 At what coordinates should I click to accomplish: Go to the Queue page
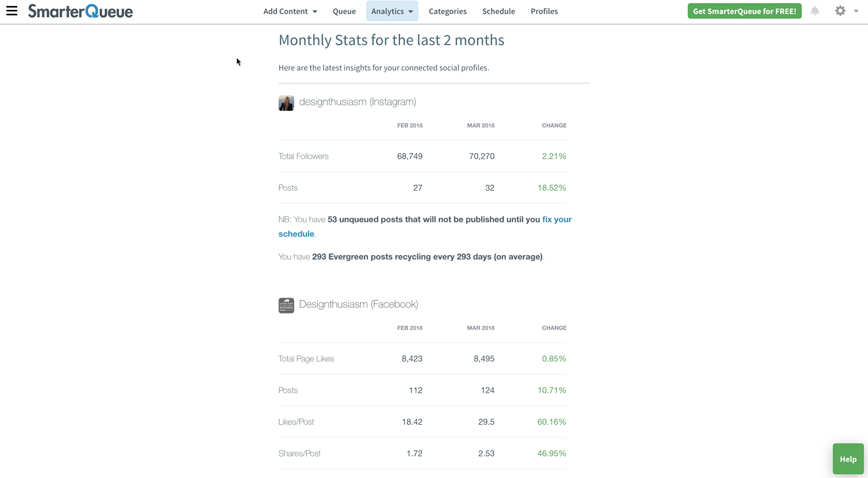point(344,11)
